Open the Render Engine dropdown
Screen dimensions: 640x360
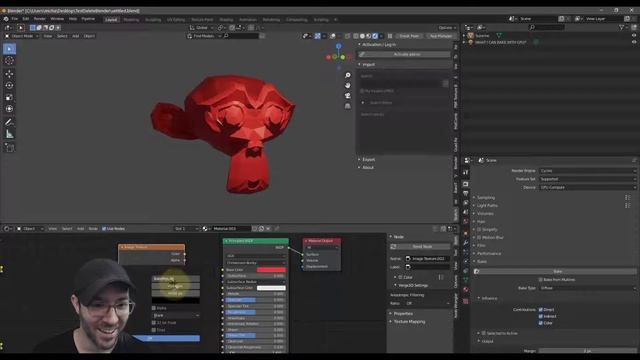click(x=588, y=171)
